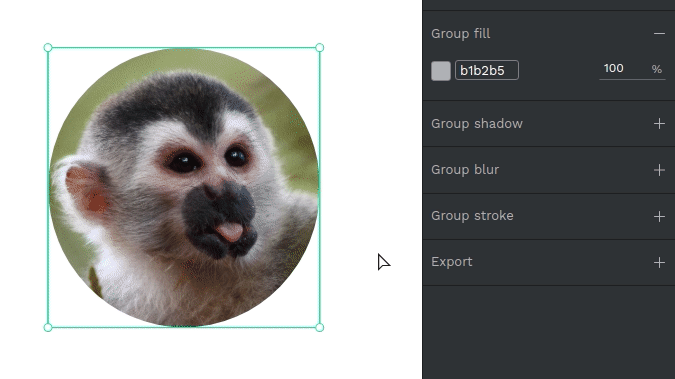
Task: Click the percent sign beside opacity
Action: 656,69
